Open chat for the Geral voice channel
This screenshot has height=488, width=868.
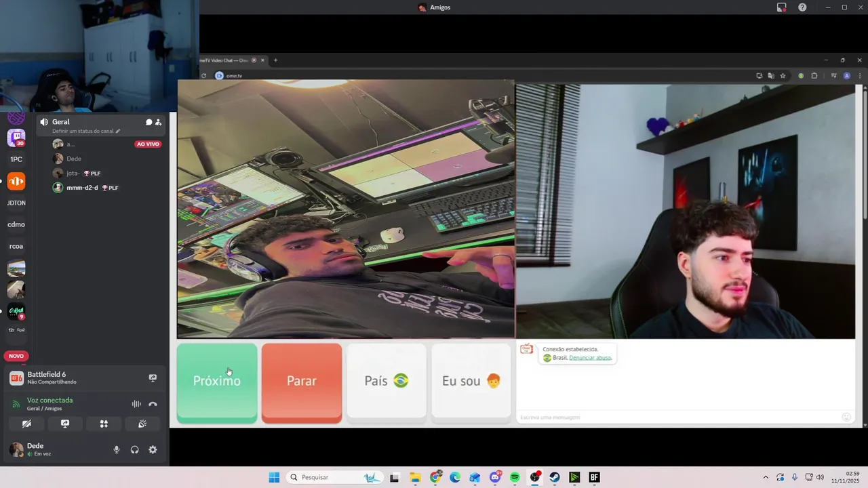pyautogui.click(x=149, y=122)
